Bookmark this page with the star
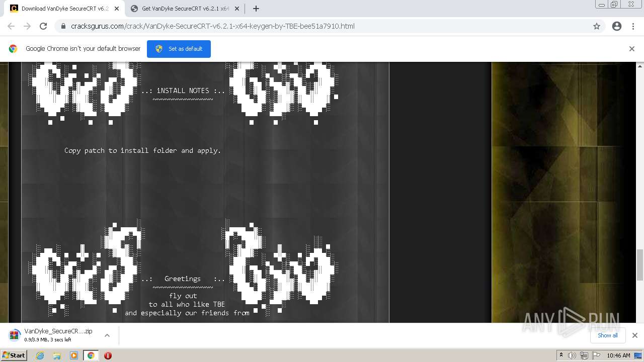 click(597, 26)
